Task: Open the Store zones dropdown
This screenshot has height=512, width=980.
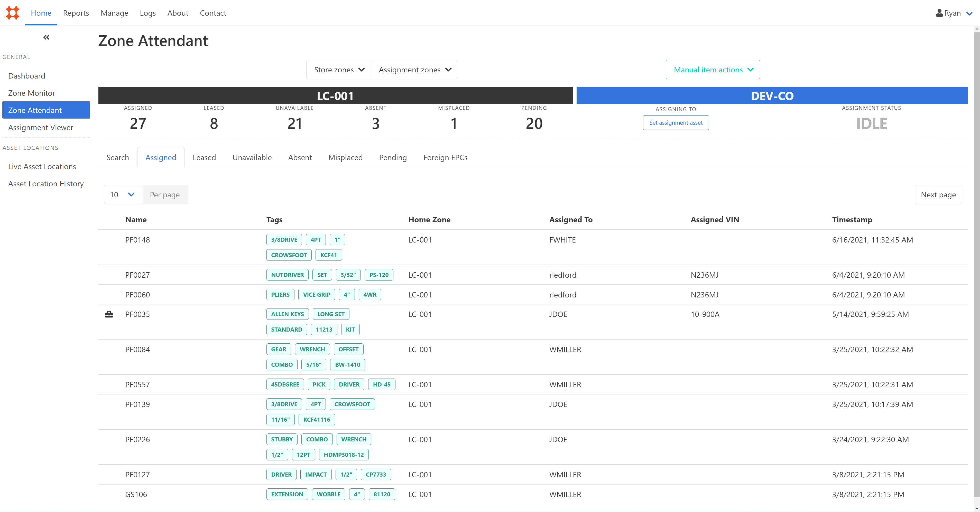Action: pos(339,70)
